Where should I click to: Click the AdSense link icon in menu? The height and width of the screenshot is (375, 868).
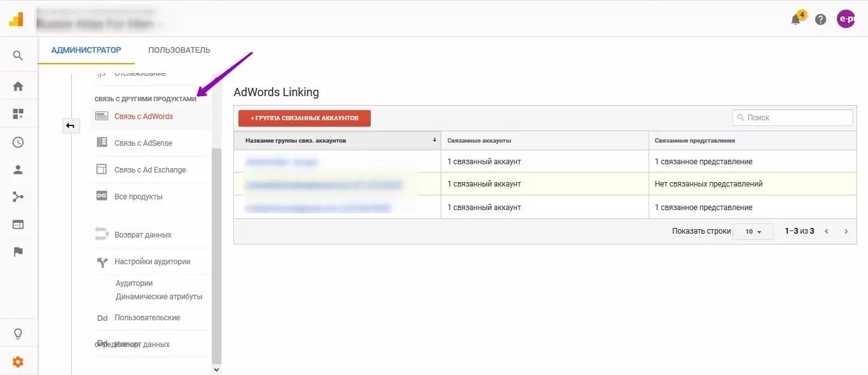click(x=102, y=143)
